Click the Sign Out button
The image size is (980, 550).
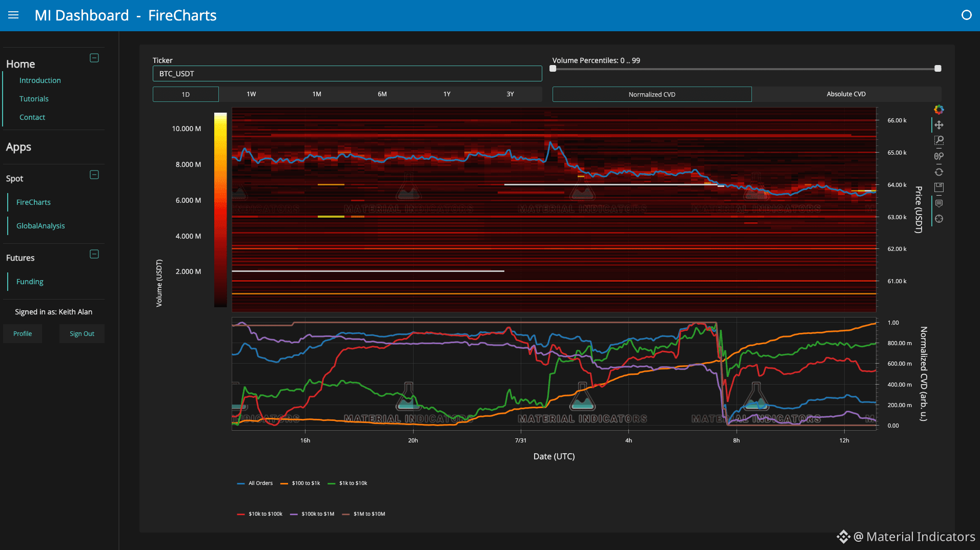click(82, 334)
